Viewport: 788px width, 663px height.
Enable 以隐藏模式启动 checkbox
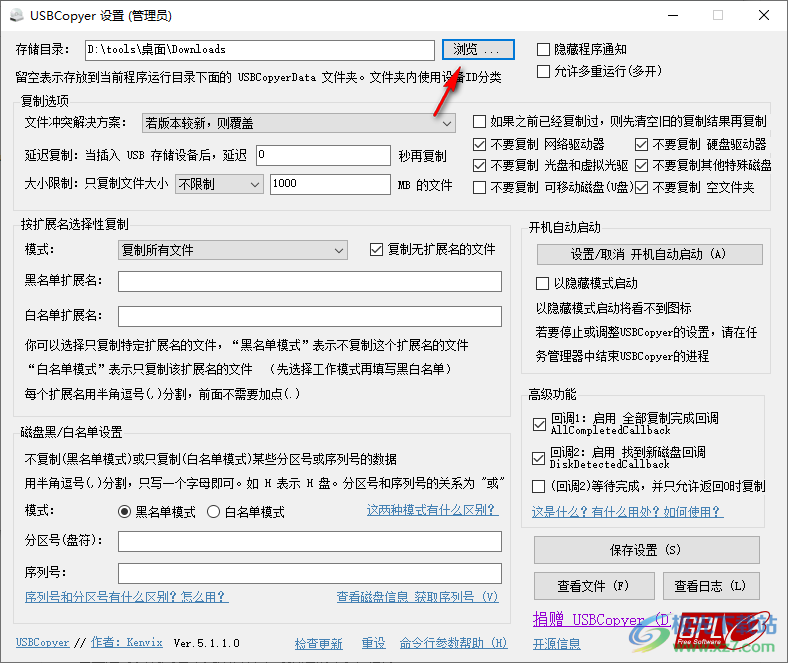[x=542, y=283]
